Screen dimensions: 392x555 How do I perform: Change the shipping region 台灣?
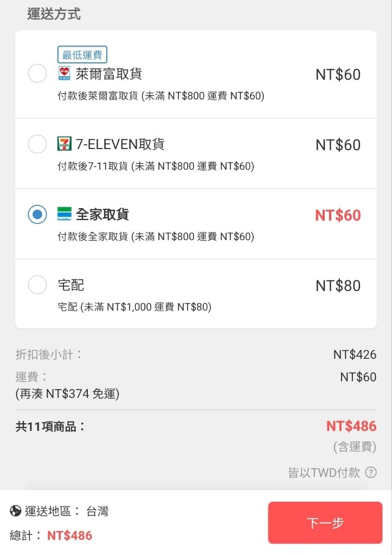click(98, 511)
